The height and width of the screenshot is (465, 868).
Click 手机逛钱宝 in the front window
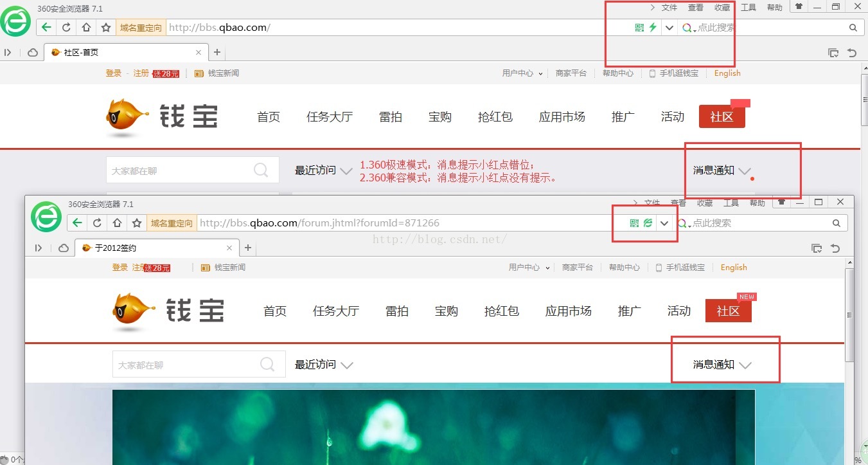[x=680, y=268]
